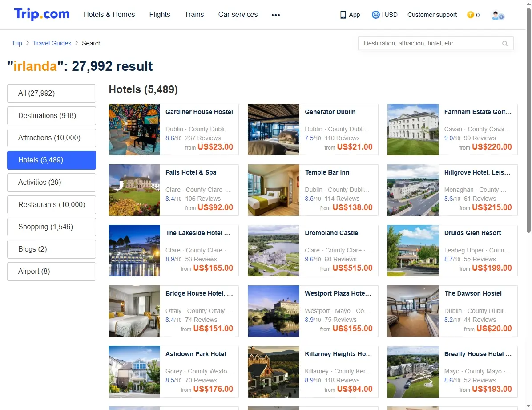
Task: Click Temple Bar Inn title
Action: coord(327,172)
